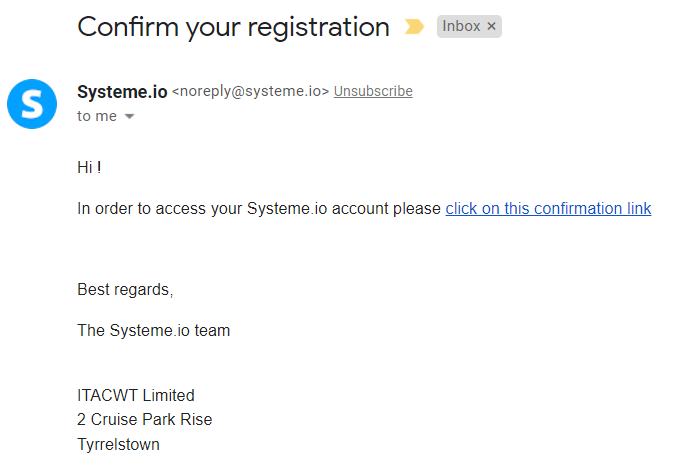
Task: Click the Systeme.io sender name
Action: coord(122,92)
